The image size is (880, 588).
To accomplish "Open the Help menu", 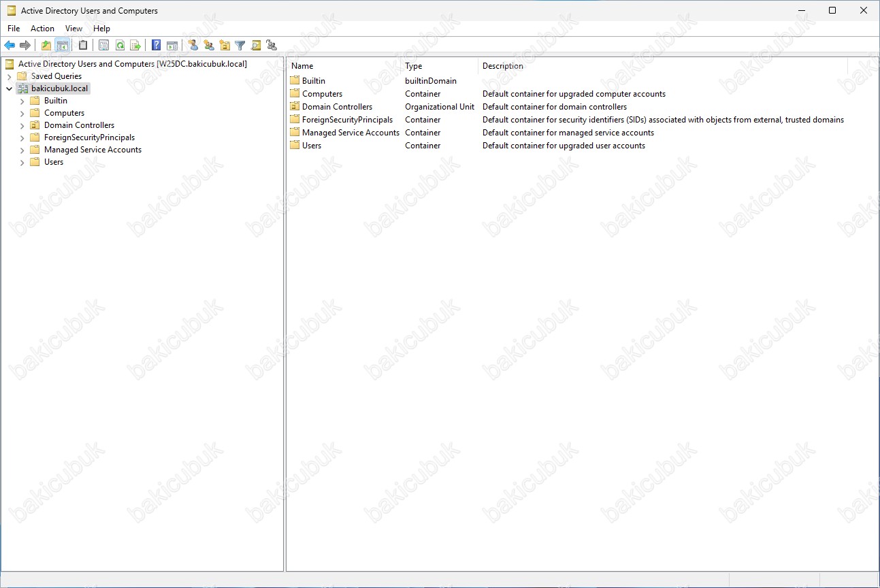I will point(101,29).
